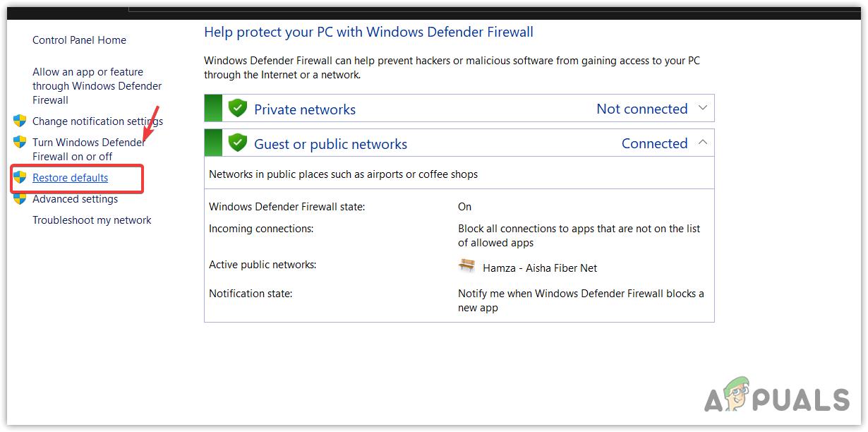Viewport: 868px width, 432px height.
Task: Click the Hamza - Aisha Fiber Net network name
Action: [540, 268]
